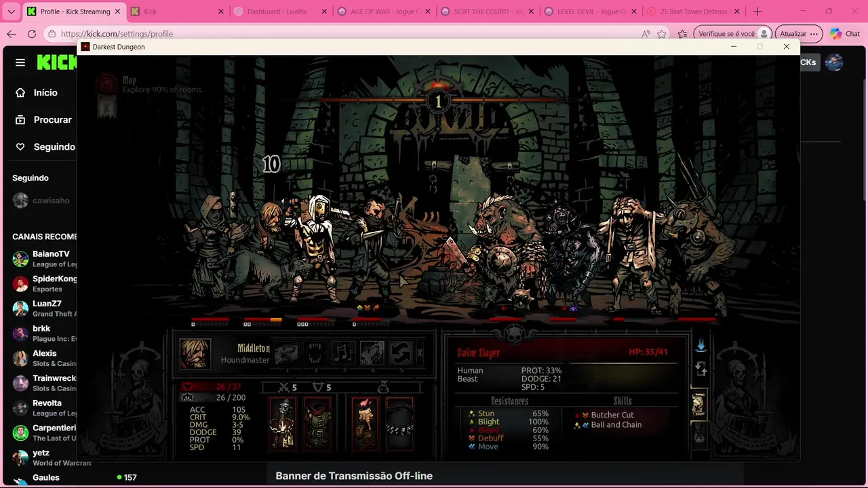The height and width of the screenshot is (488, 868).
Task: Close the 'Profile - Kick Streaming' tab
Action: pyautogui.click(x=117, y=12)
